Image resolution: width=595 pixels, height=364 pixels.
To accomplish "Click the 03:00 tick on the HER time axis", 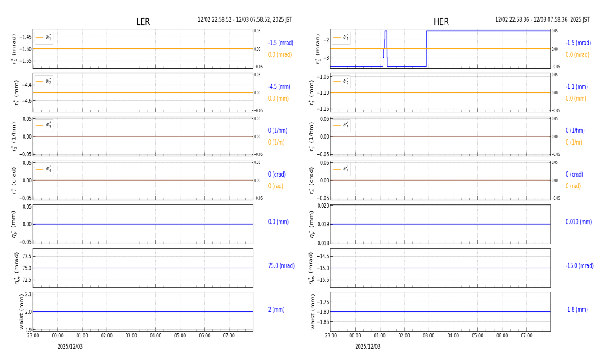I will (429, 336).
